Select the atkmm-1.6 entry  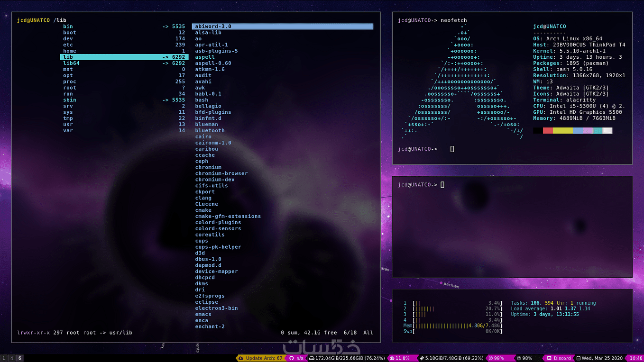pos(210,69)
